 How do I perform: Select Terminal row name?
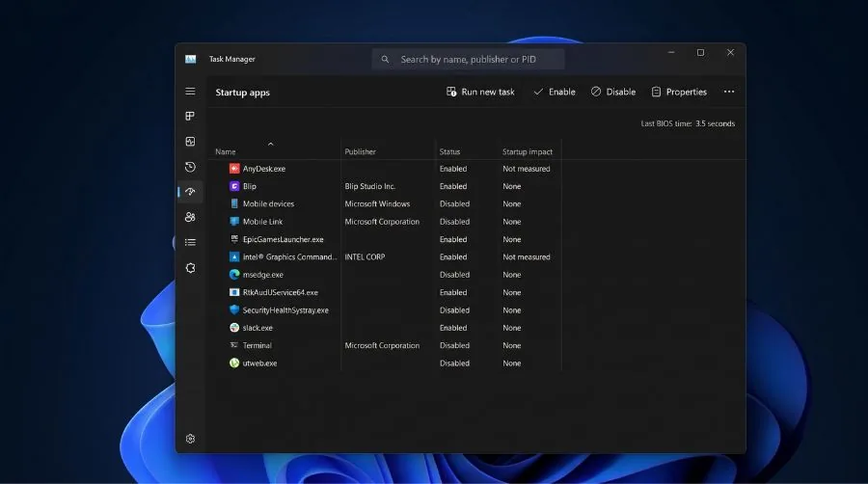click(x=257, y=345)
